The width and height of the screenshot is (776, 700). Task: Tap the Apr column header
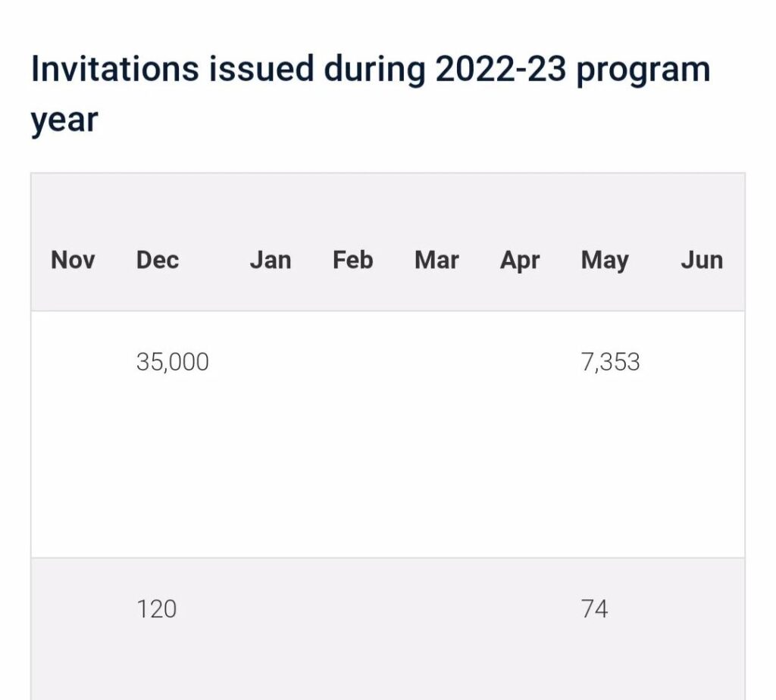pyautogui.click(x=520, y=260)
